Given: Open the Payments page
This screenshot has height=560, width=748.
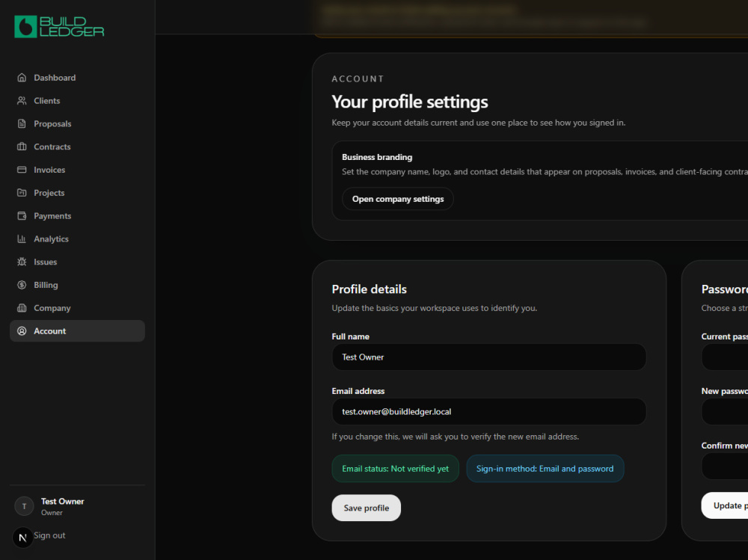Looking at the screenshot, I should click(x=77, y=215).
